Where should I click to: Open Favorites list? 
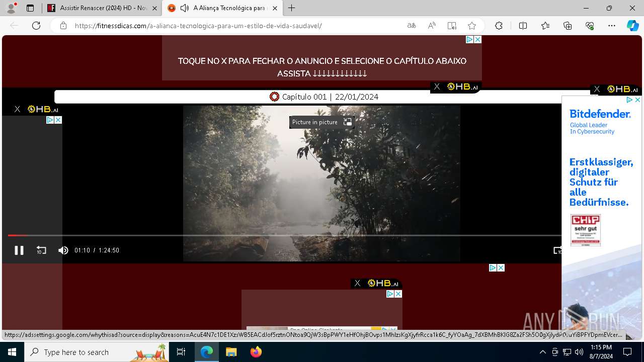pyautogui.click(x=545, y=26)
